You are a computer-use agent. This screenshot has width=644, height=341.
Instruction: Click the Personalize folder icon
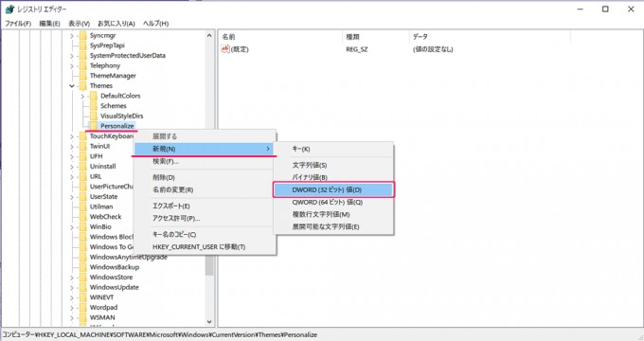(93, 126)
